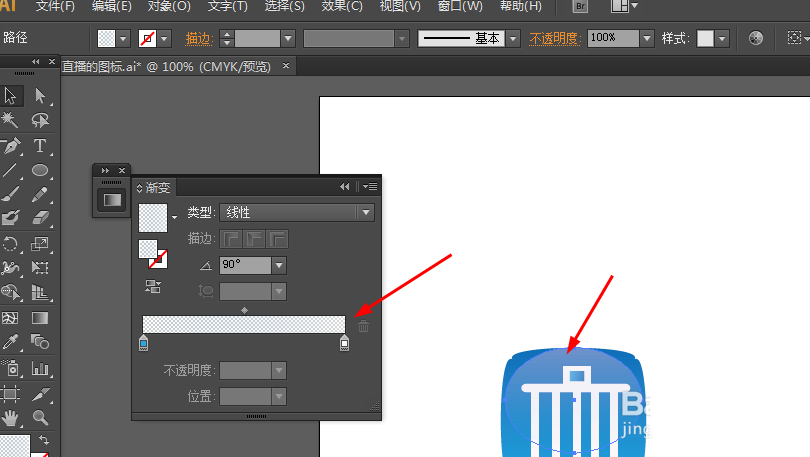Pick the Shape Builder tool
Viewport: 810px width, 457px height.
click(x=10, y=292)
